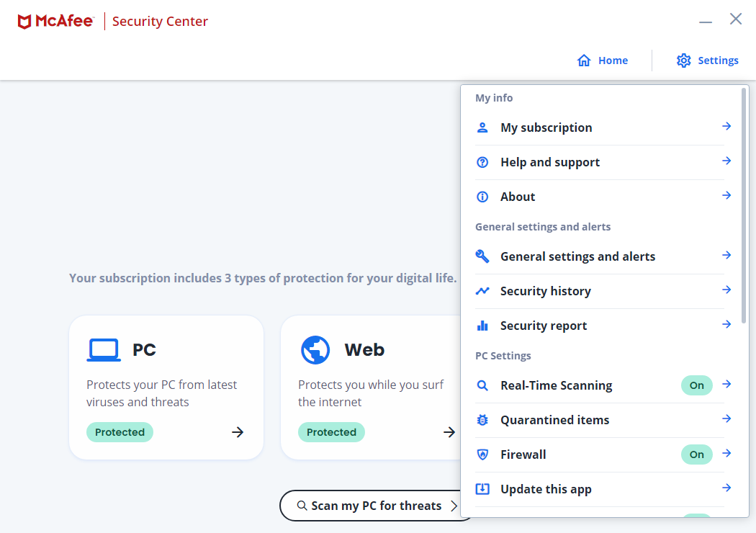
Task: Toggle the Firewall On status badge
Action: pyautogui.click(x=696, y=454)
